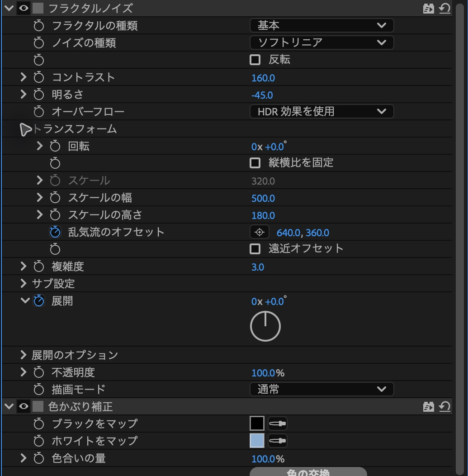The height and width of the screenshot is (476, 468).
Task: Toggle stopwatch for 乱気流のオフセット
Action: pyautogui.click(x=55, y=232)
